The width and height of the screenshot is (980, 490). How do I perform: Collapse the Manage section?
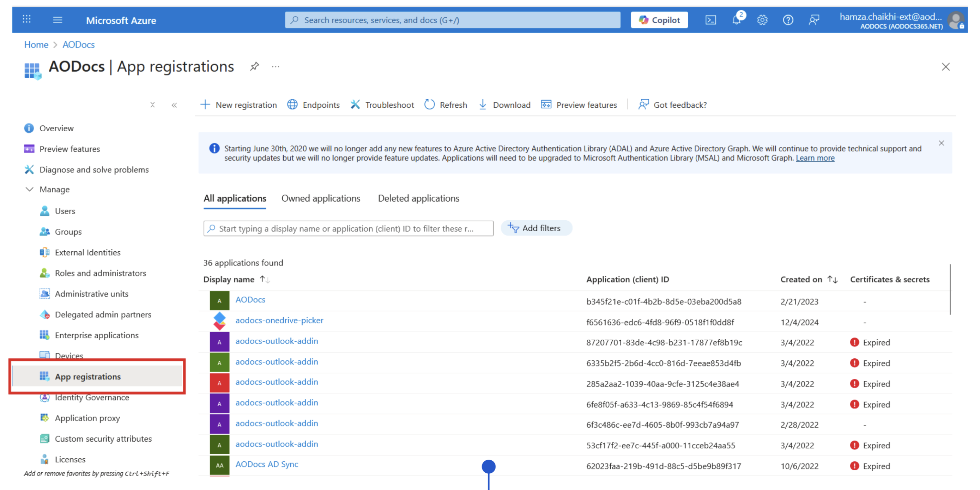point(29,189)
